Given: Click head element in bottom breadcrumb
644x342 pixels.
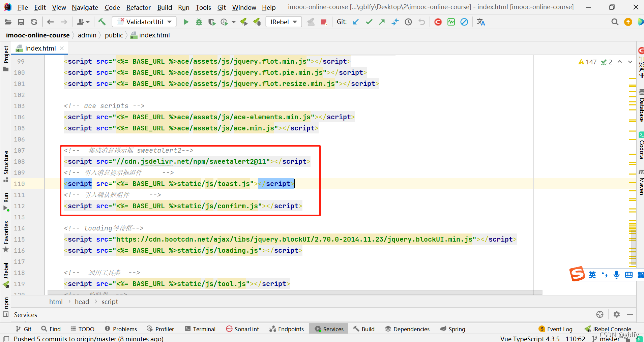Looking at the screenshot, I should (x=82, y=302).
